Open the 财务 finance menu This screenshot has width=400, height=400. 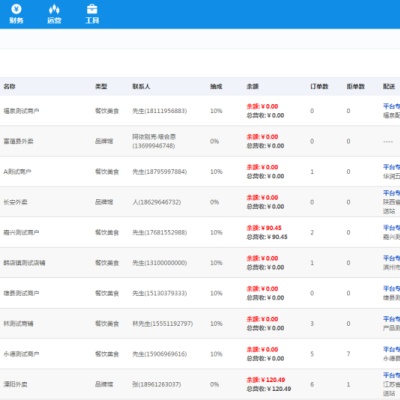pyautogui.click(x=16, y=14)
